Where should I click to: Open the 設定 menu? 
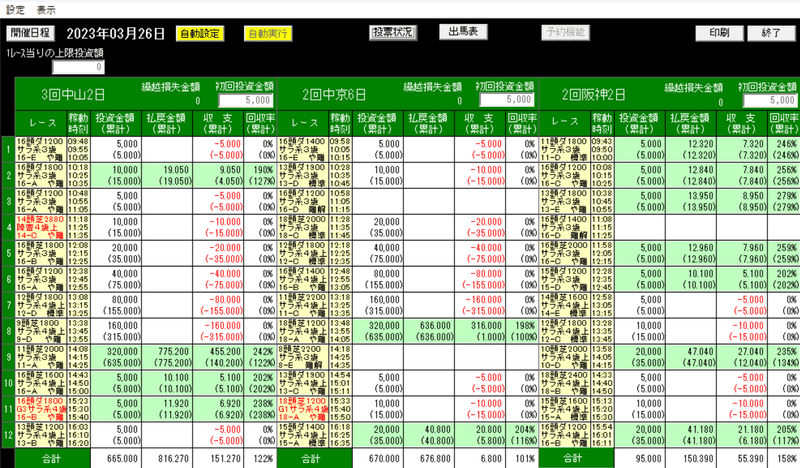tap(15, 10)
